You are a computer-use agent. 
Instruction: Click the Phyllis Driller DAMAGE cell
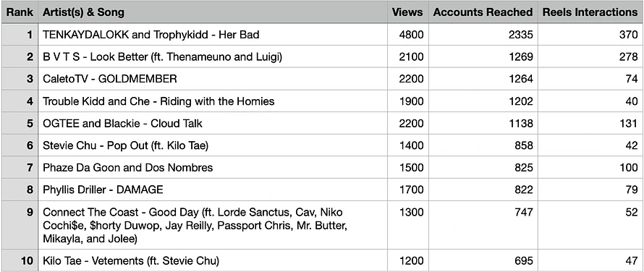[212, 190]
